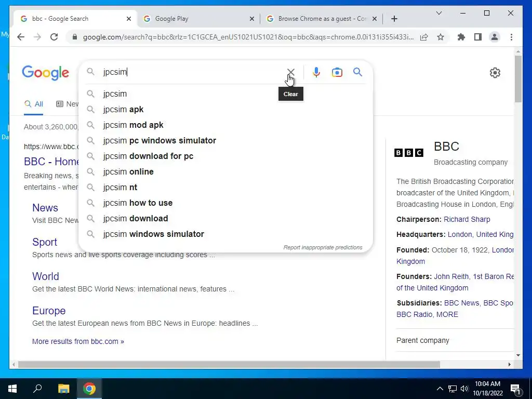532x399 pixels.
Task: Open the tab search dropdown arrow
Action: click(438, 13)
